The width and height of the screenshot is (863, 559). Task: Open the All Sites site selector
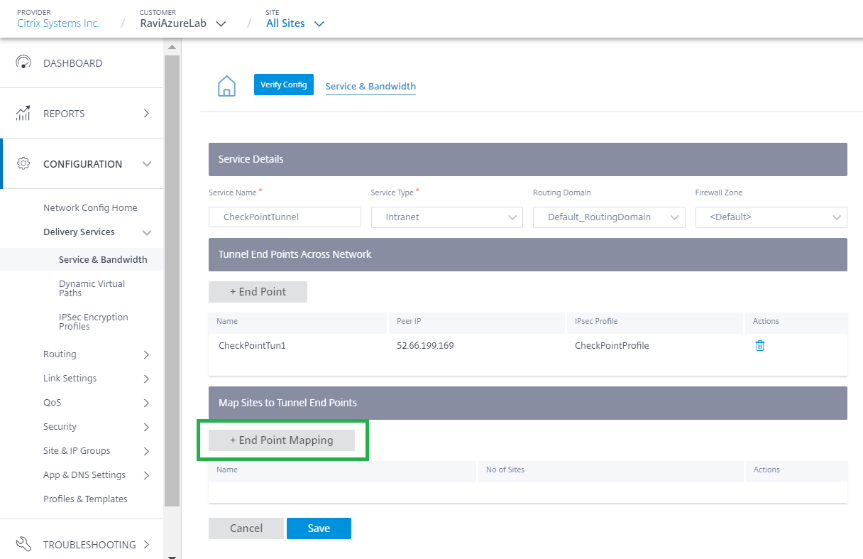(295, 23)
